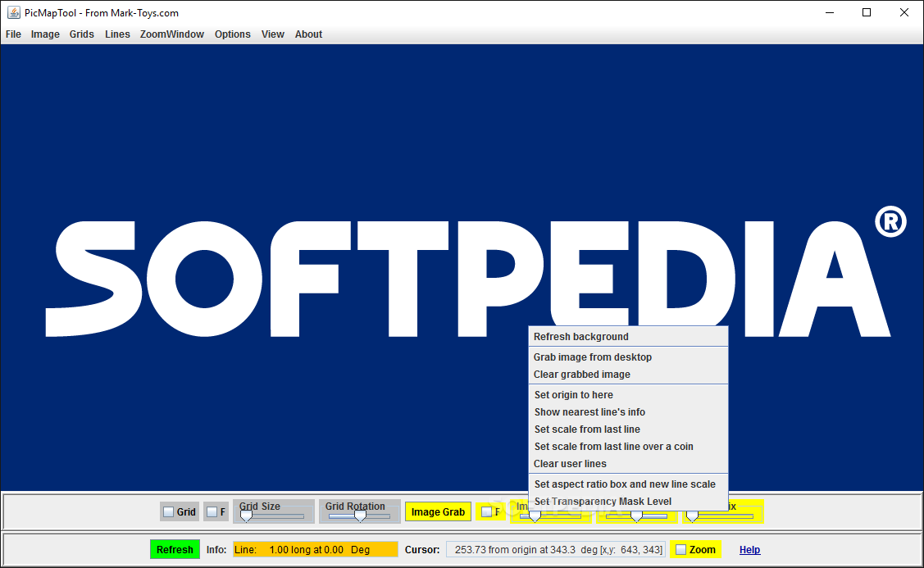The width and height of the screenshot is (924, 568).
Task: Open the File menu
Action: click(x=13, y=34)
